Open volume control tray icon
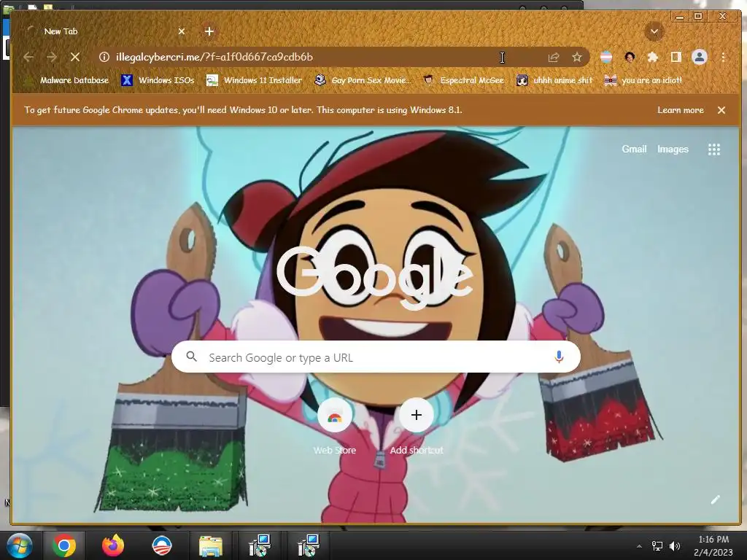Viewport: 747px width, 560px height. coord(675,546)
